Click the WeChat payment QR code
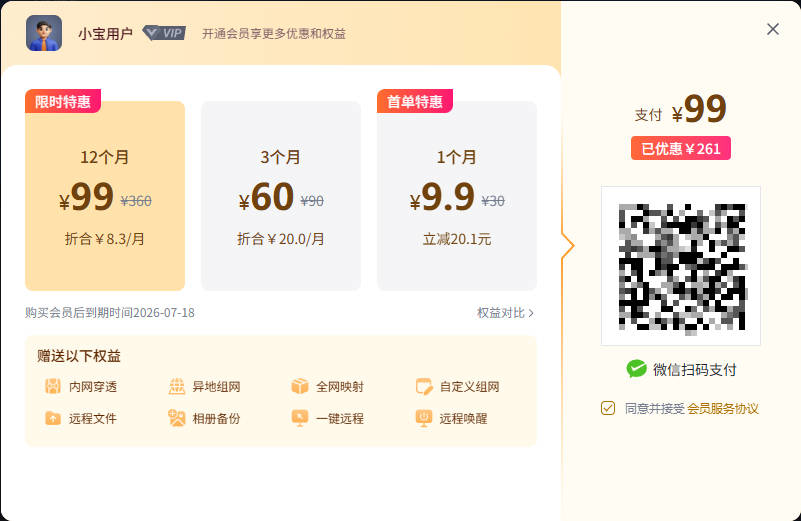 pos(681,266)
